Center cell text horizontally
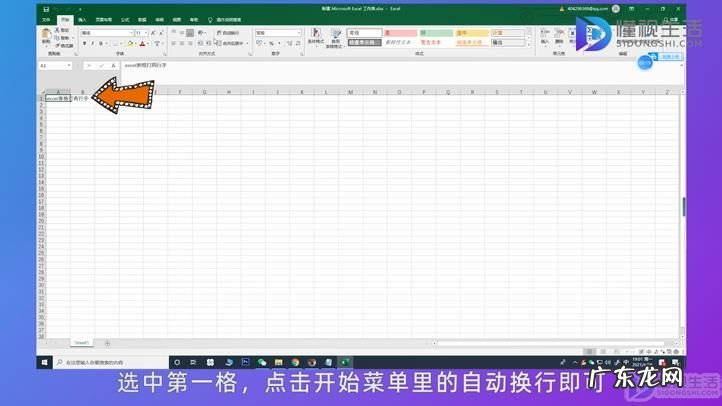The image size is (722, 406). [182, 43]
